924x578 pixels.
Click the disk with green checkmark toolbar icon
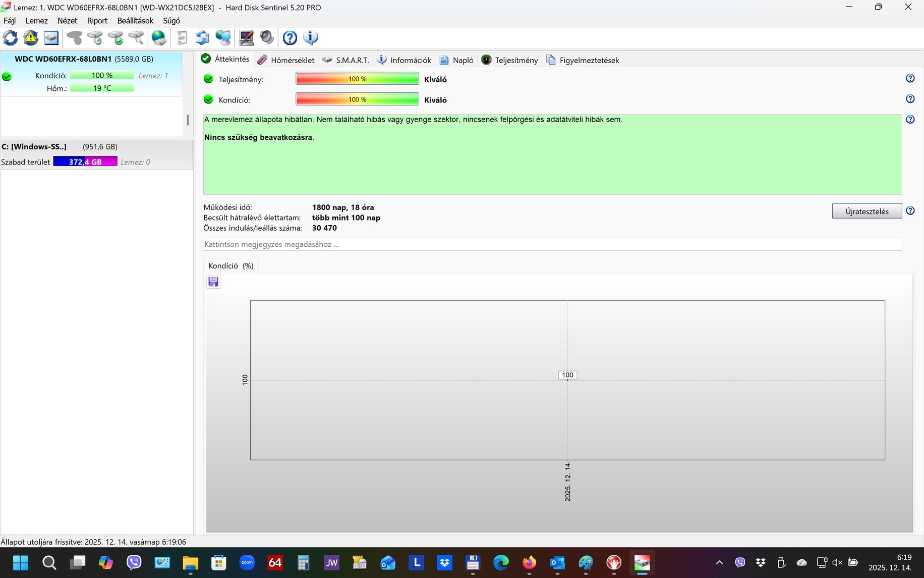[x=116, y=38]
